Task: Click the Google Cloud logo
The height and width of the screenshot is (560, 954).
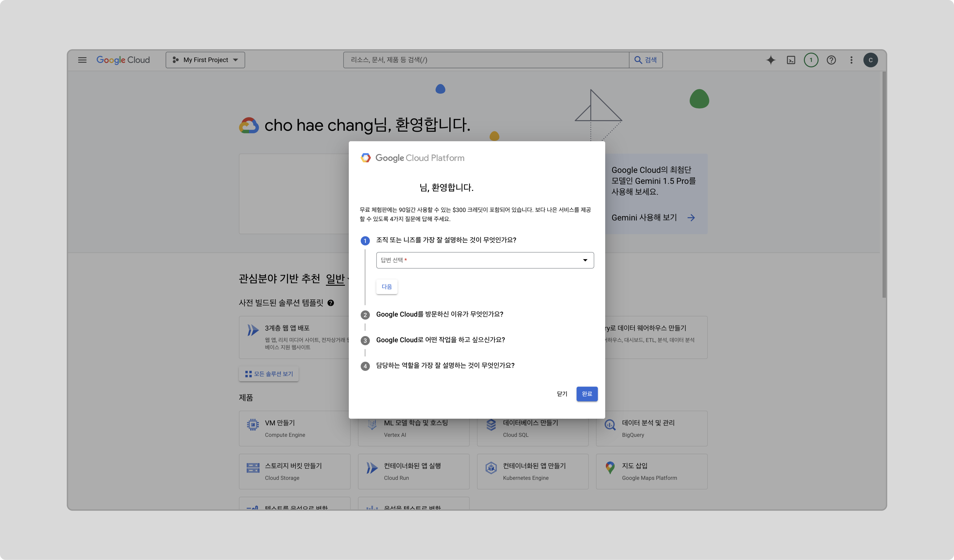Action: click(123, 60)
